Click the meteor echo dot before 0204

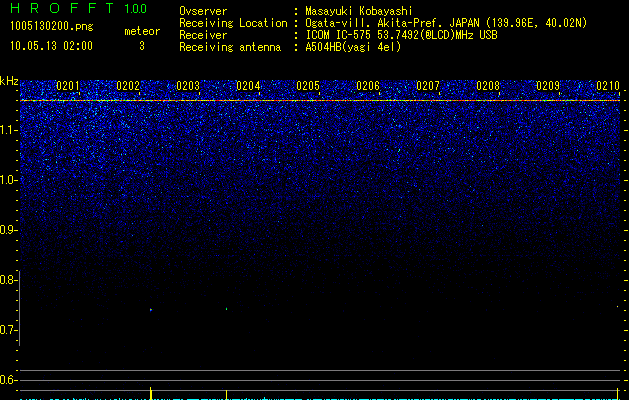point(227,309)
